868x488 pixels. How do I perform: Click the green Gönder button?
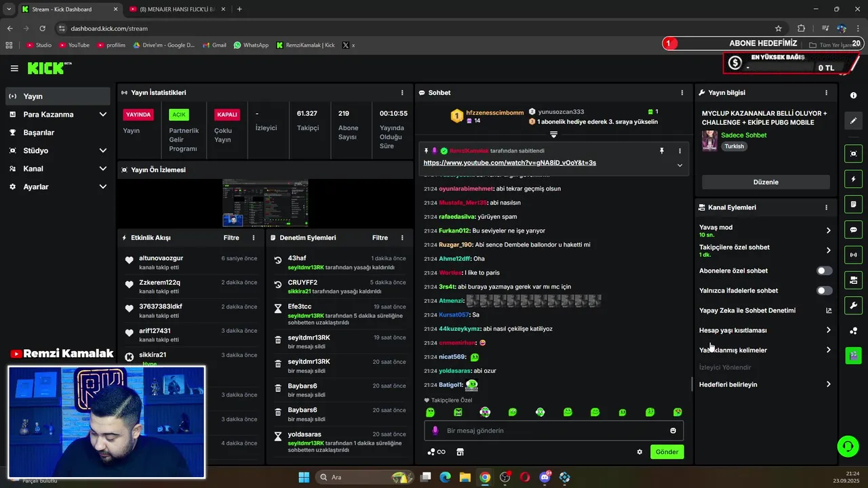[667, 452]
